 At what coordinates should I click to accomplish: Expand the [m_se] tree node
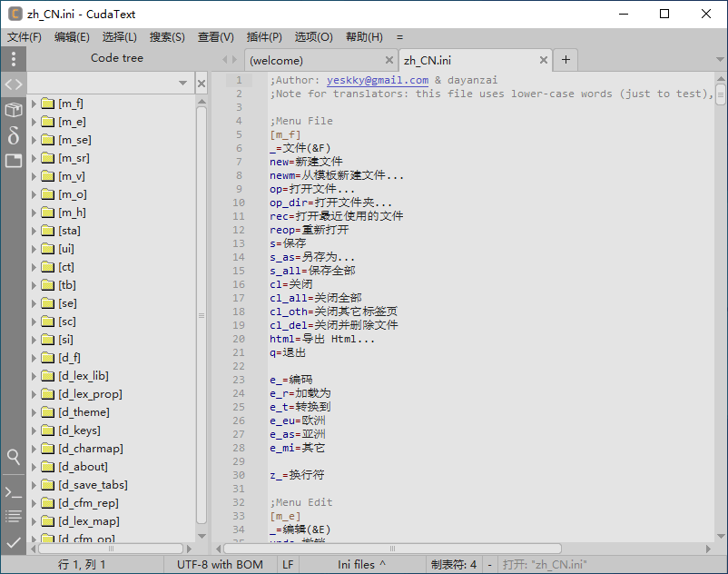pyautogui.click(x=34, y=140)
